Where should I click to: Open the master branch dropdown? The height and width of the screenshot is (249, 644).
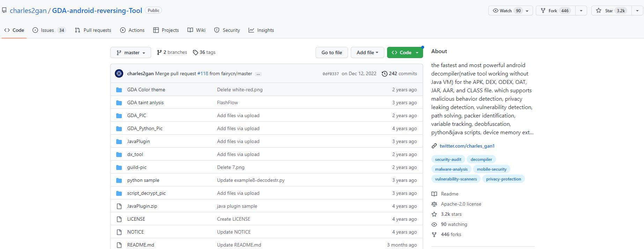coord(131,52)
